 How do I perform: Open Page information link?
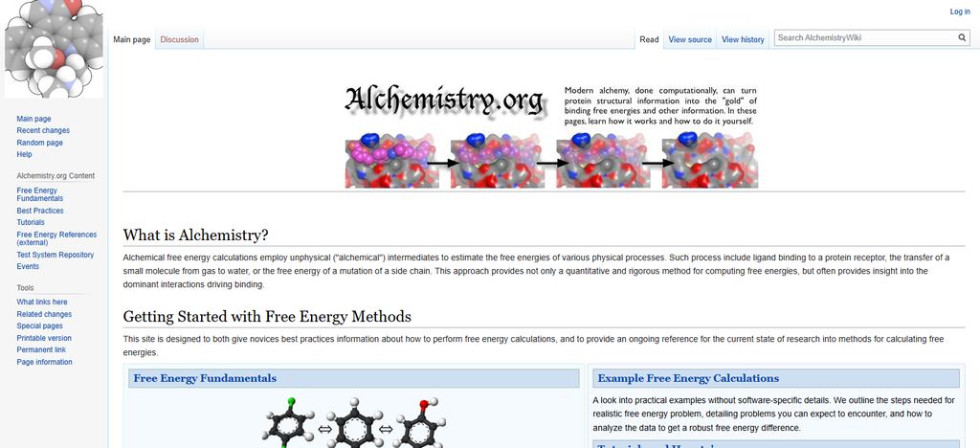(x=44, y=363)
